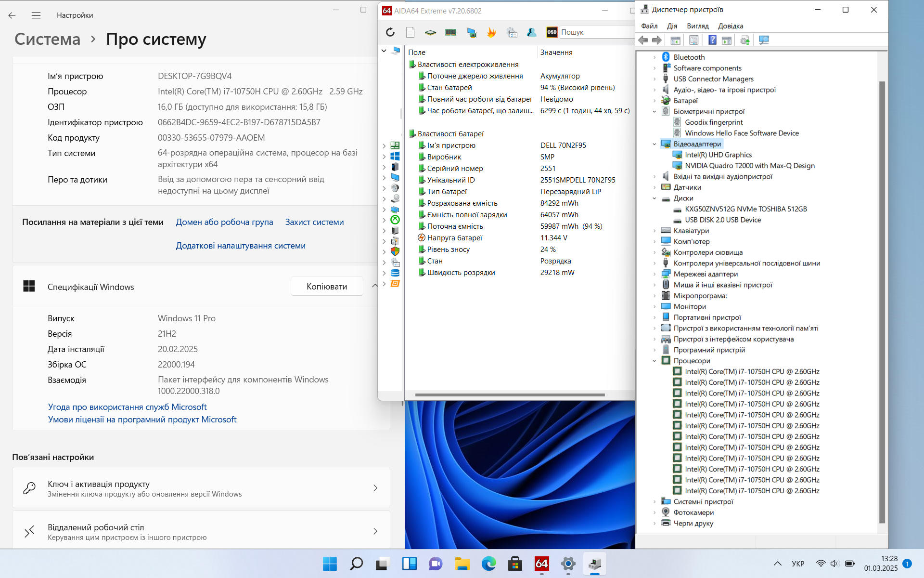
Task: Click the Device Manager vertical scrollbar
Action: pos(882,302)
